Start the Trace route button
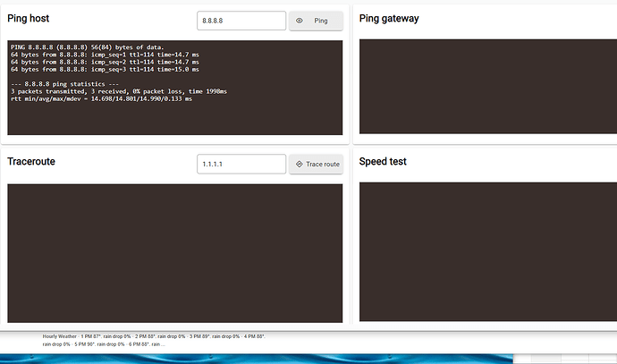 pyautogui.click(x=316, y=164)
